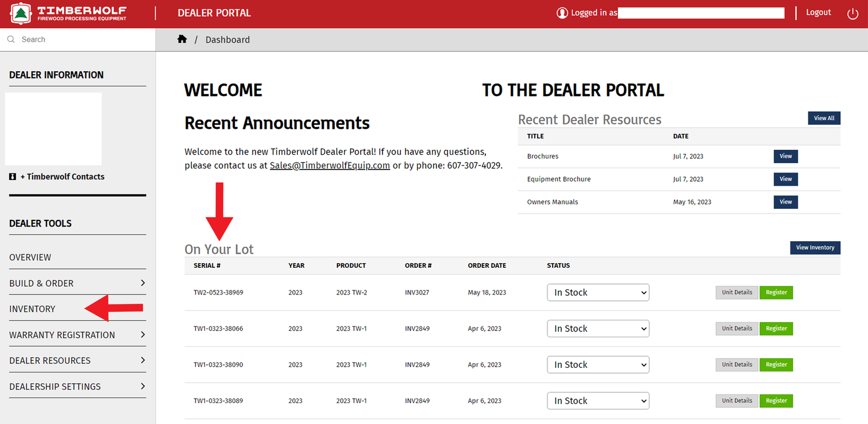Click the ORDER DATE column header
Screen dimensions: 868x424
coord(487,266)
